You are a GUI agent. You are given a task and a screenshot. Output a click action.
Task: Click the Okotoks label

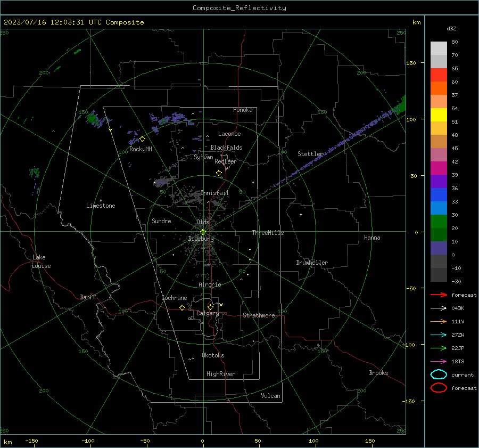(x=213, y=355)
